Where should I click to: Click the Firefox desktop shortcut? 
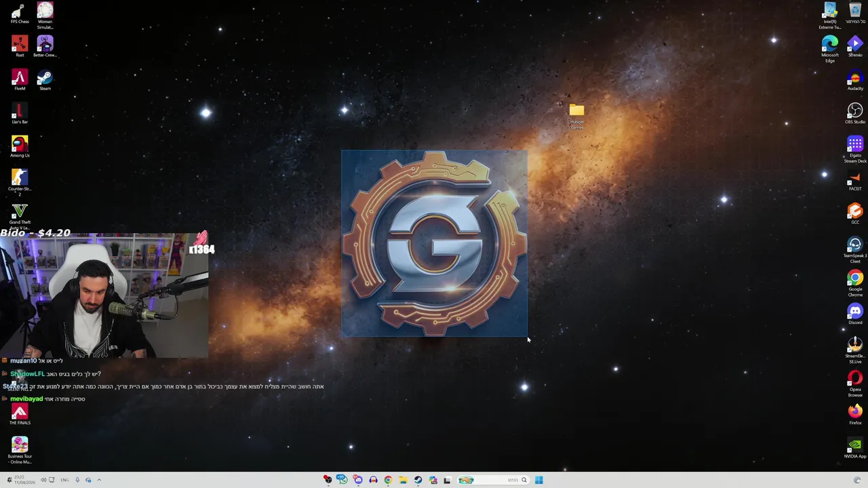[x=855, y=415]
